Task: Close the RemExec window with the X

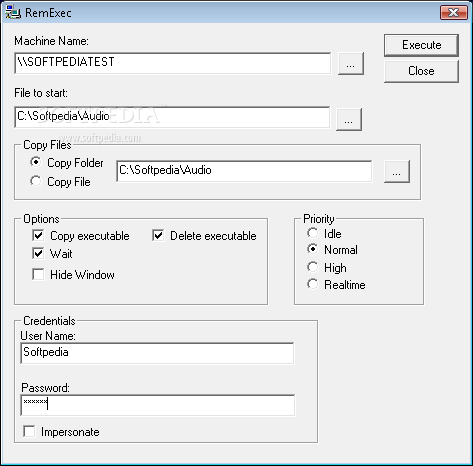Action: (x=453, y=13)
